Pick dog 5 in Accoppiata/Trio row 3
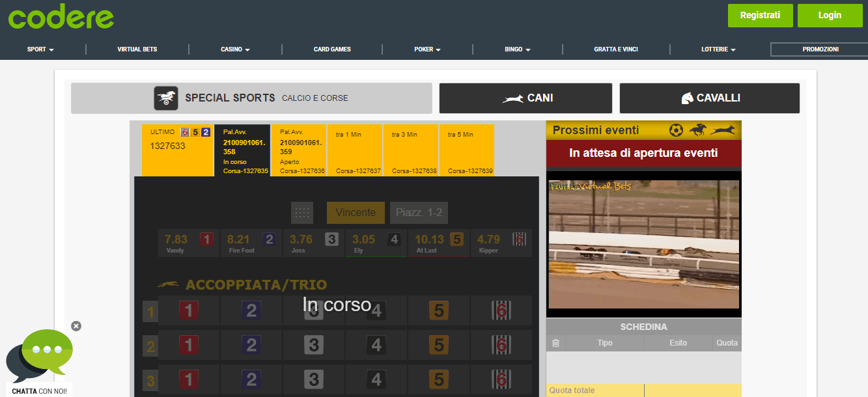Screen dimensions: 868x397 [439, 379]
